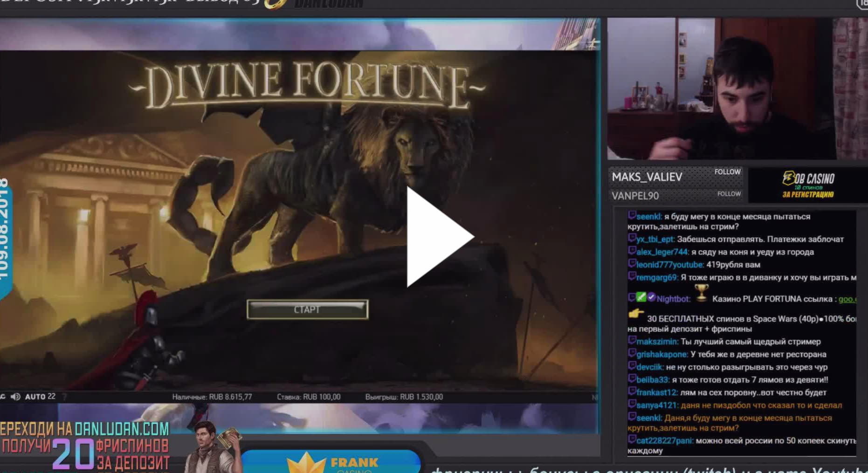Open leonid777youtube user in chat

pos(670,265)
